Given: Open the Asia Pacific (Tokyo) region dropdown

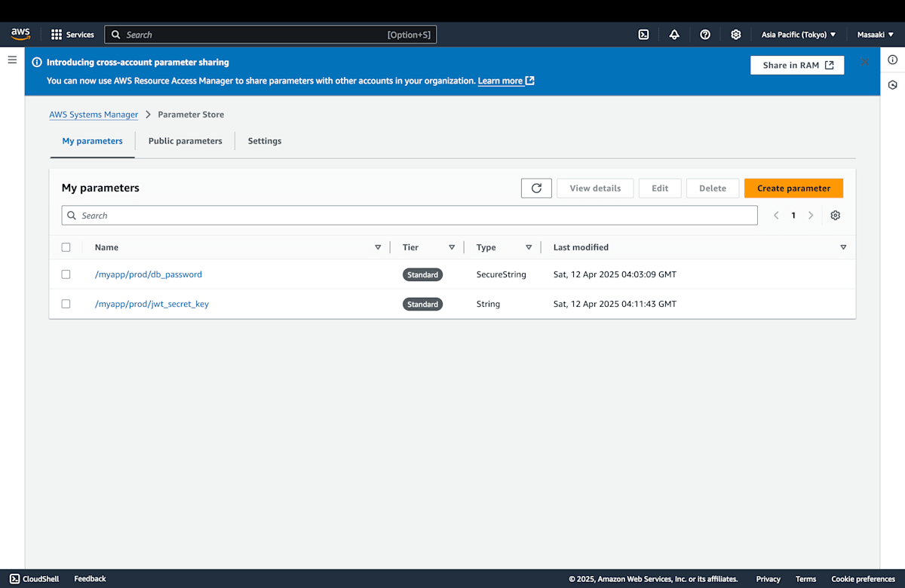Looking at the screenshot, I should coord(799,35).
